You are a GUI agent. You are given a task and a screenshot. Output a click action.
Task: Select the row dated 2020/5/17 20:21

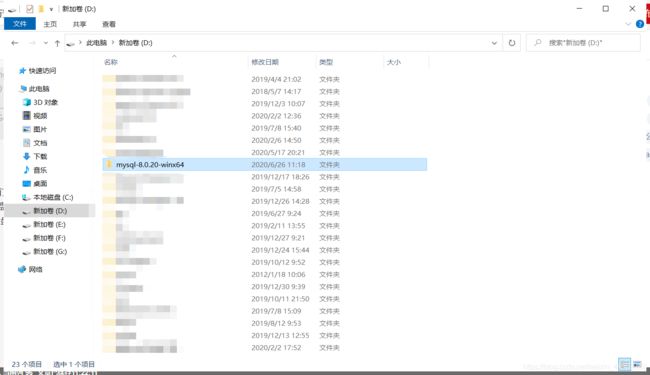(x=265, y=152)
